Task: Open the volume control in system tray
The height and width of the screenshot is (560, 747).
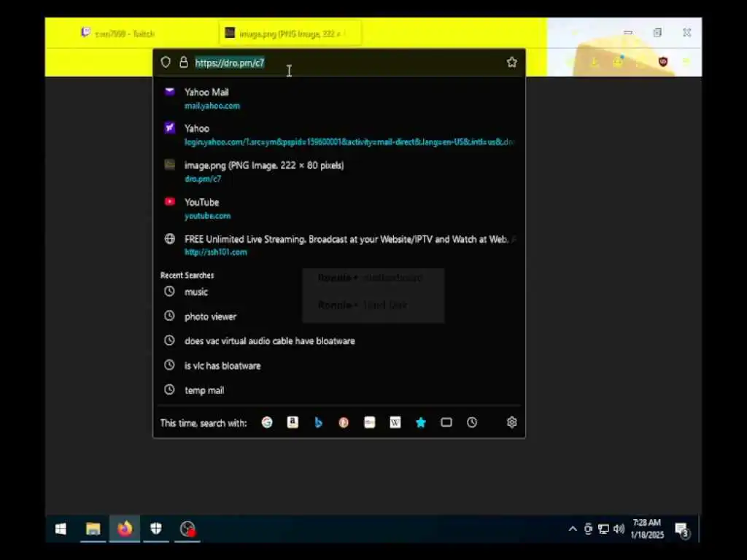Action: pyautogui.click(x=619, y=529)
